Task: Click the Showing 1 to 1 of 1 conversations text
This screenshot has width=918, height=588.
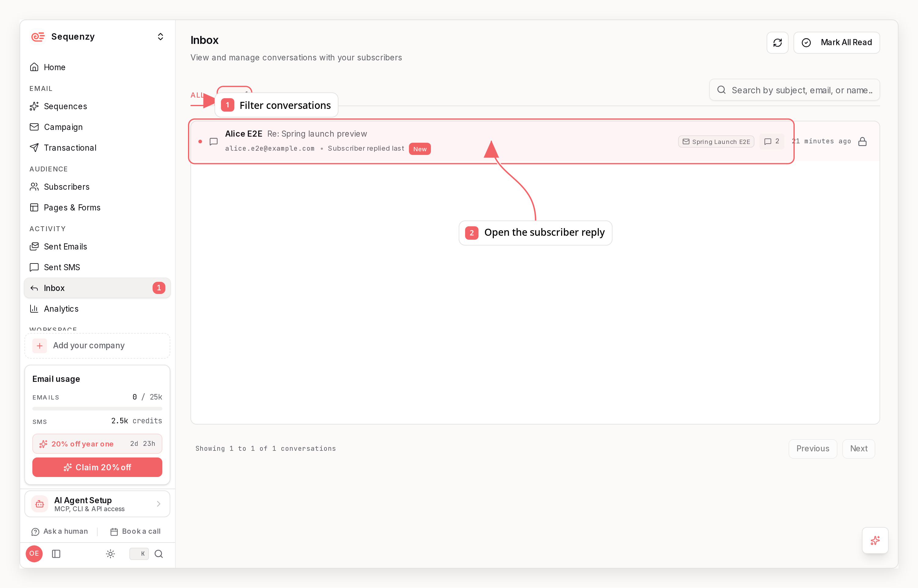Action: coord(266,449)
